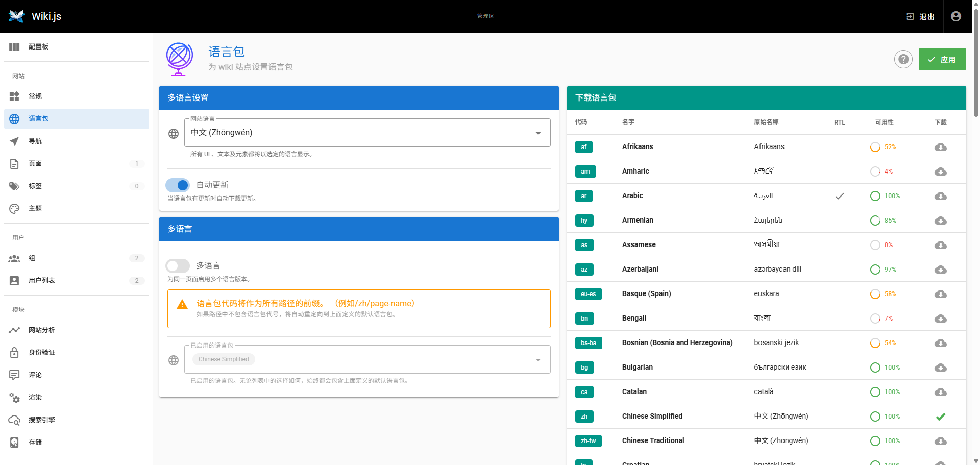This screenshot has width=980, height=465.
Task: Click the green 应用 button
Action: pyautogui.click(x=942, y=59)
